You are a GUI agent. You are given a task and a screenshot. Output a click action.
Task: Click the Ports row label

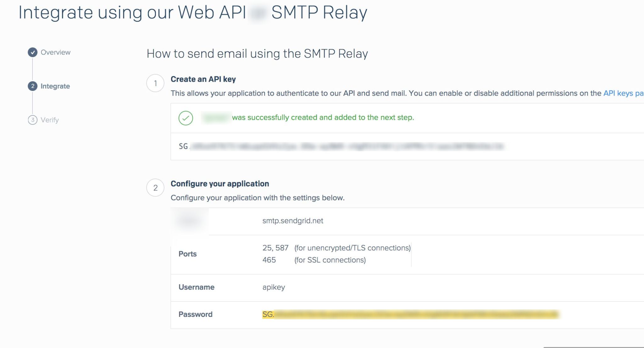[x=187, y=254]
